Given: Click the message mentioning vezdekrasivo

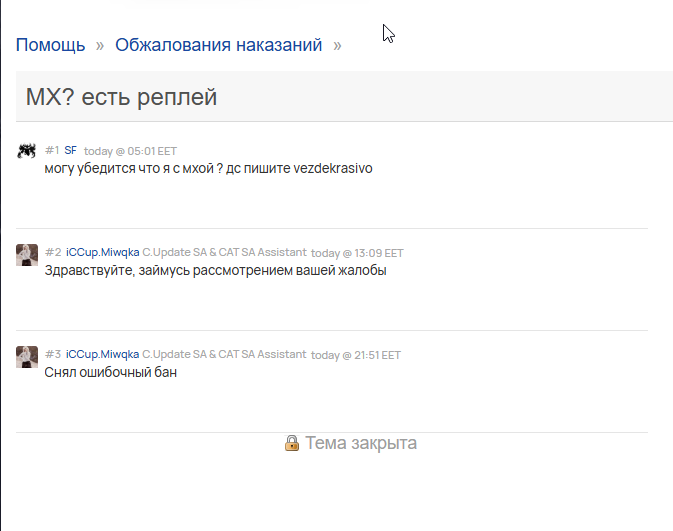Looking at the screenshot, I should pyautogui.click(x=209, y=168).
